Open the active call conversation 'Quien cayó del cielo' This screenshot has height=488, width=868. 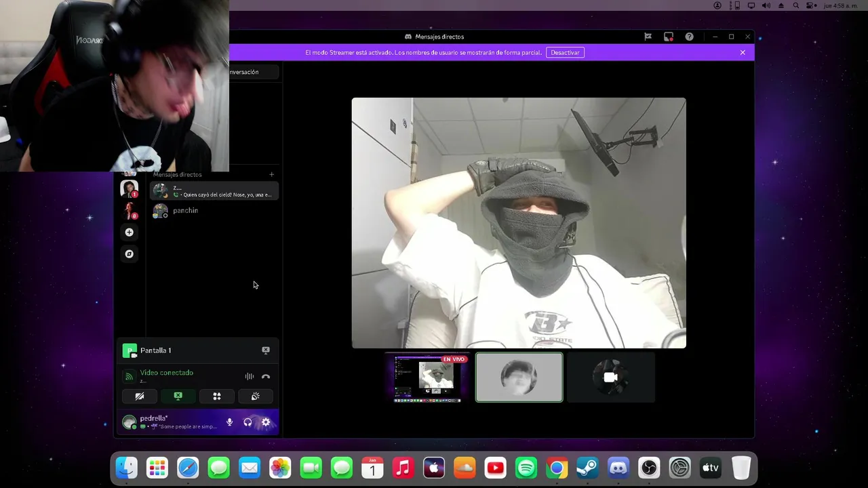[x=214, y=191]
